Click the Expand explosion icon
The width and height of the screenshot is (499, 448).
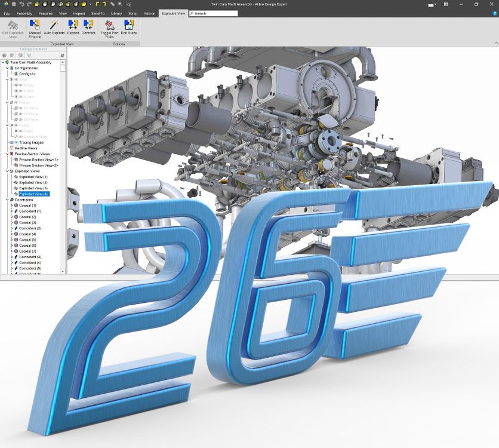pos(73,28)
